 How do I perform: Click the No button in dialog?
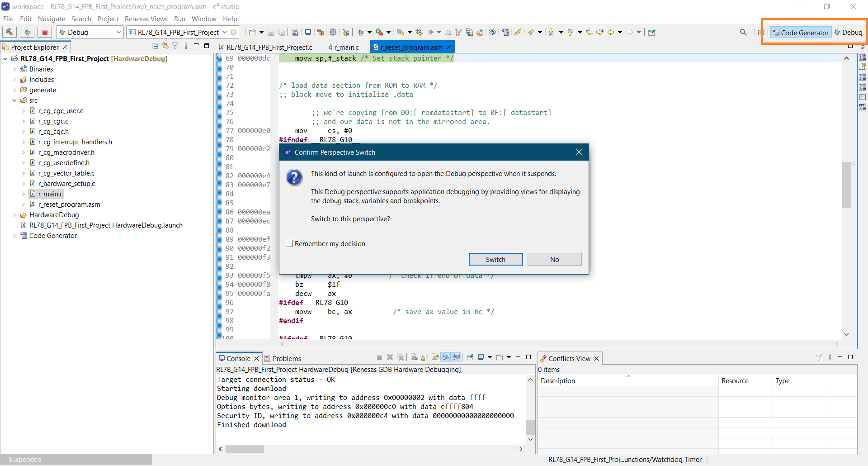pyautogui.click(x=554, y=259)
